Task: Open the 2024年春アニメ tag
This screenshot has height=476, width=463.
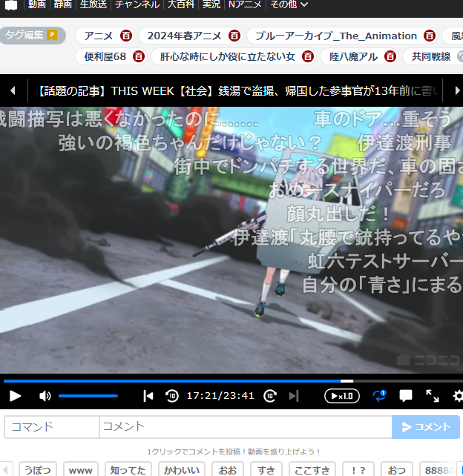Action: click(x=185, y=36)
